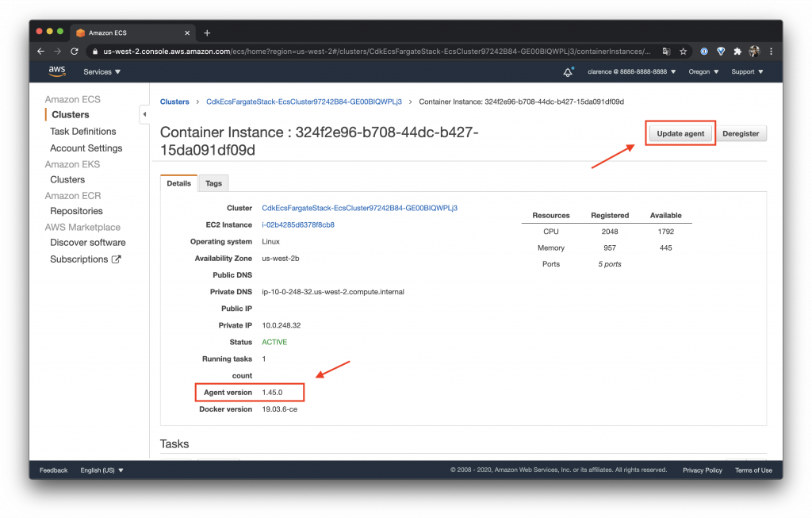Screen dimensions: 812x518
Task: Open Task Definitions in the sidebar
Action: (x=82, y=132)
